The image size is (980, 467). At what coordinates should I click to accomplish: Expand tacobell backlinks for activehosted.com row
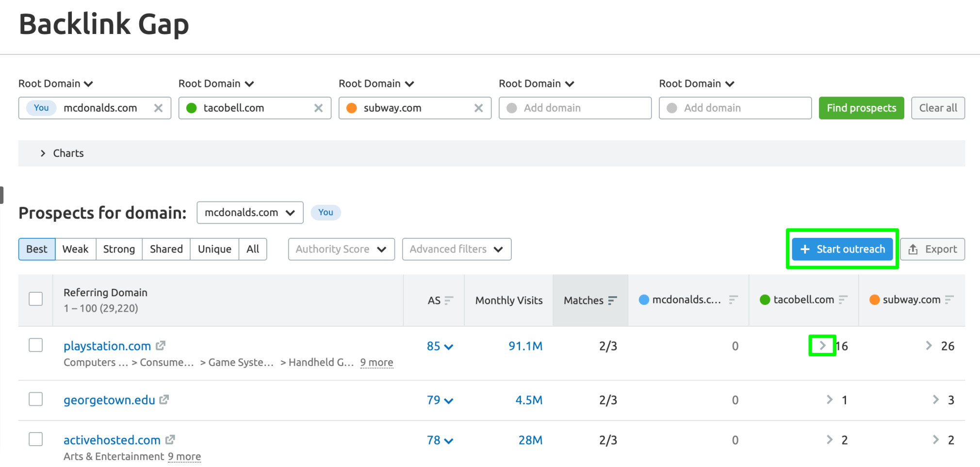830,439
